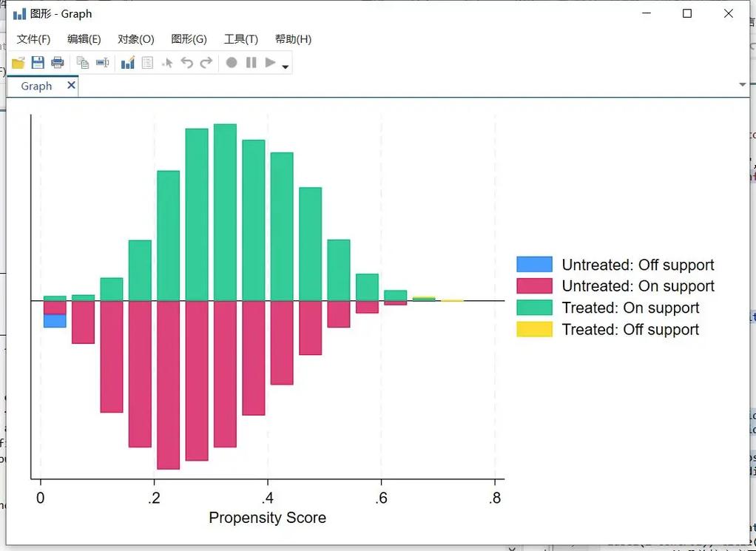Select the 'Untreated: Off support' legend label

(x=638, y=265)
